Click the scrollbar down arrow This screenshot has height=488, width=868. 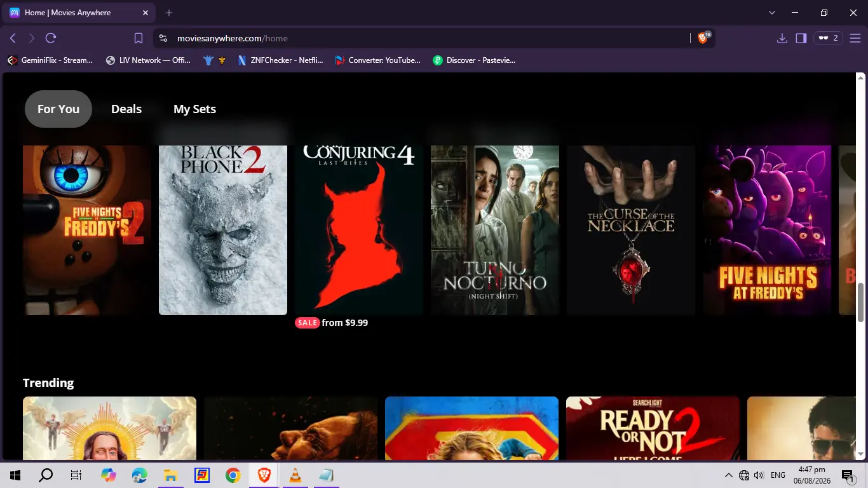point(861,454)
